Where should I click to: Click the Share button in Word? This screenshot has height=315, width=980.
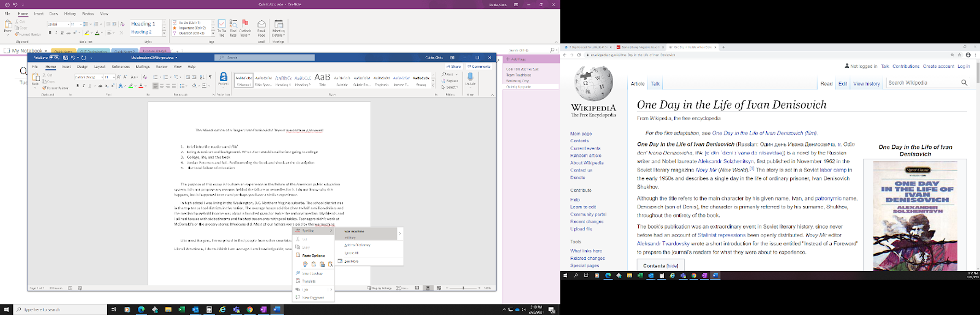454,66
